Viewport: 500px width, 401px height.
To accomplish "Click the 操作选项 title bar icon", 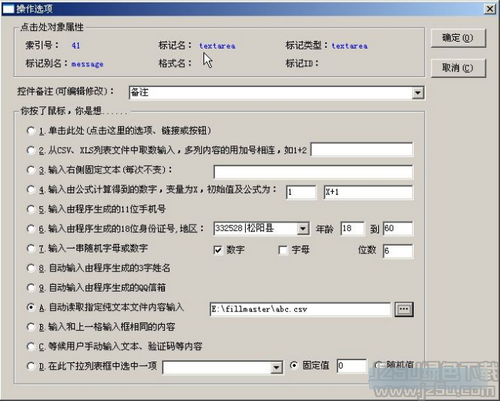I will 8,9.
